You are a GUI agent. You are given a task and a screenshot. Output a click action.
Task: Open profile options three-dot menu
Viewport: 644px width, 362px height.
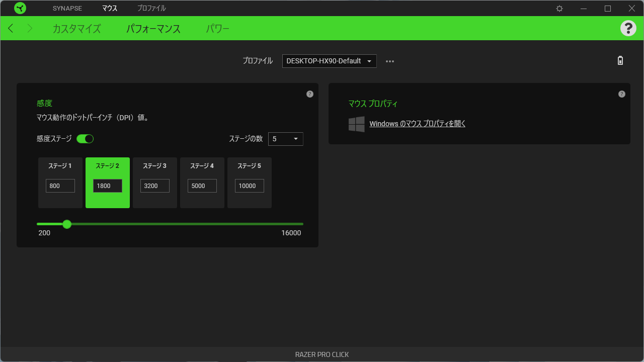point(390,61)
